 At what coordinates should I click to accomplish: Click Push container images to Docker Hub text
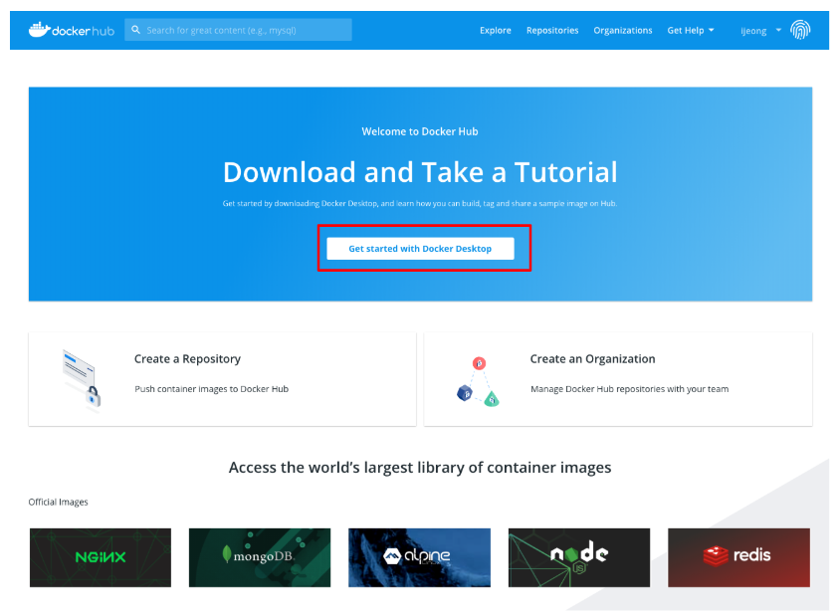[x=212, y=389]
